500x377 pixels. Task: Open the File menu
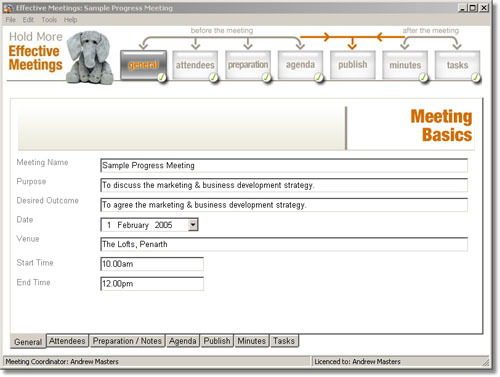pos(11,20)
